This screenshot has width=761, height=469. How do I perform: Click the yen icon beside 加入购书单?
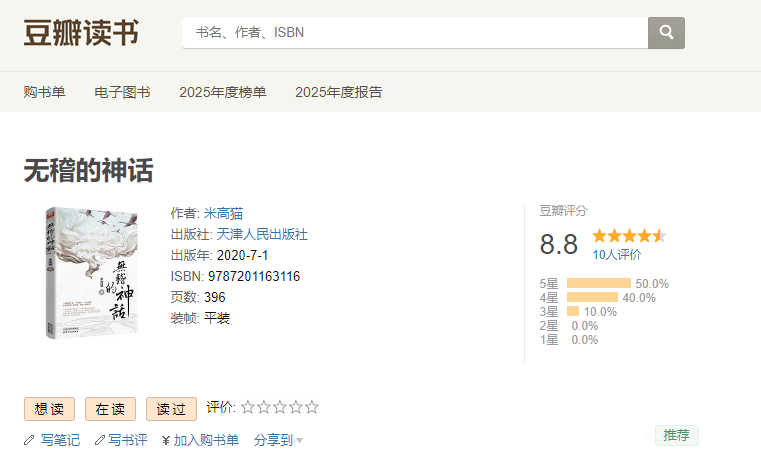(x=165, y=440)
